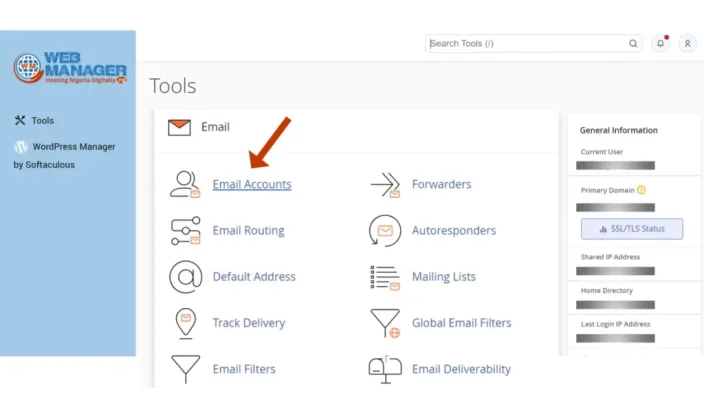
Task: Click the Default Address @ icon
Action: point(185,277)
